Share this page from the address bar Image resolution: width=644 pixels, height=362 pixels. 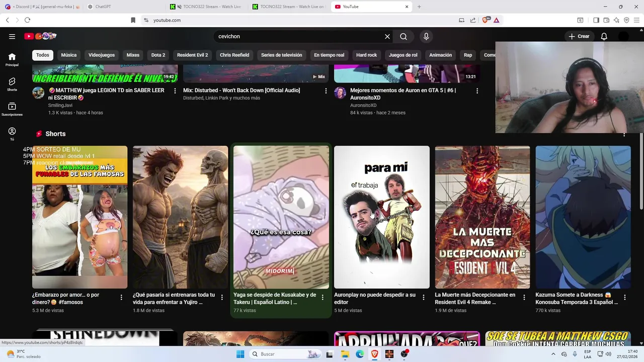(x=473, y=20)
